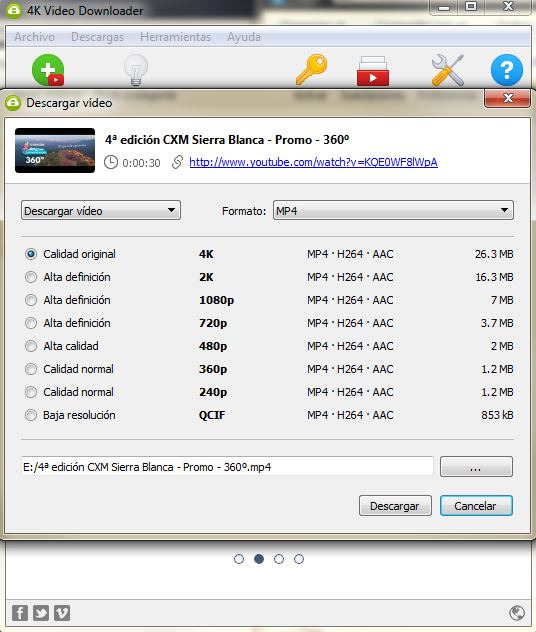Open the Herramientas menu
This screenshot has height=632, width=536.
point(175,37)
